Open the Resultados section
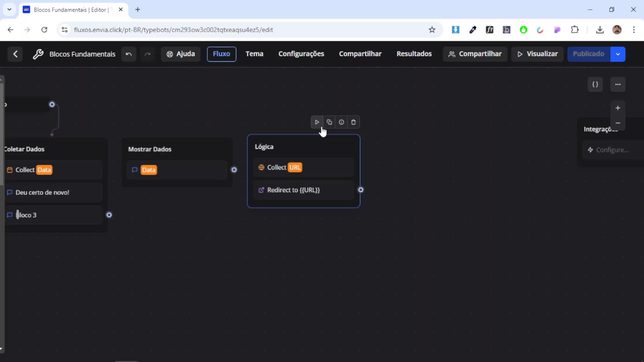Image resolution: width=644 pixels, height=362 pixels. click(x=414, y=54)
